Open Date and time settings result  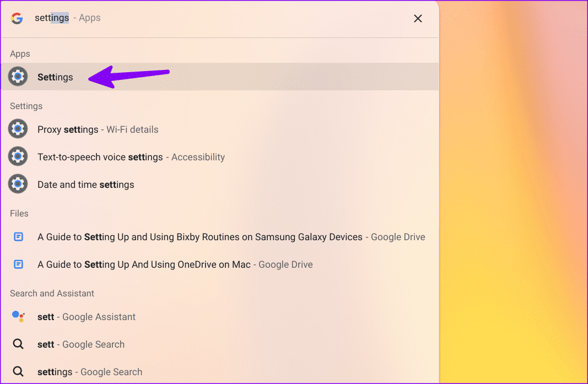tap(219, 185)
